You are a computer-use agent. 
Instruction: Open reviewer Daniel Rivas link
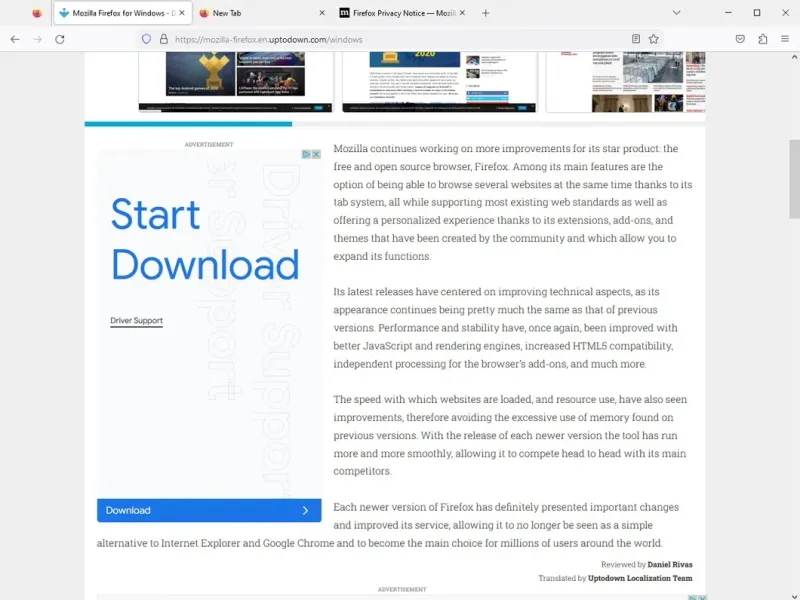(670, 564)
